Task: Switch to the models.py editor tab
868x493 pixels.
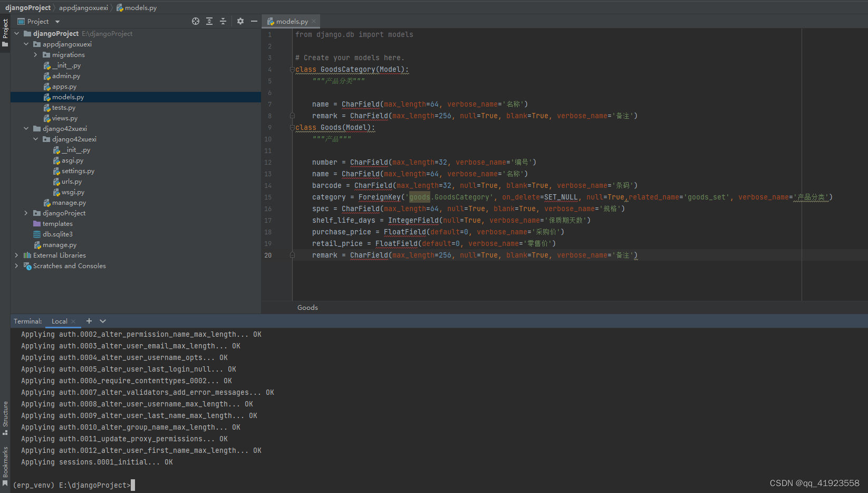Action: pos(289,21)
